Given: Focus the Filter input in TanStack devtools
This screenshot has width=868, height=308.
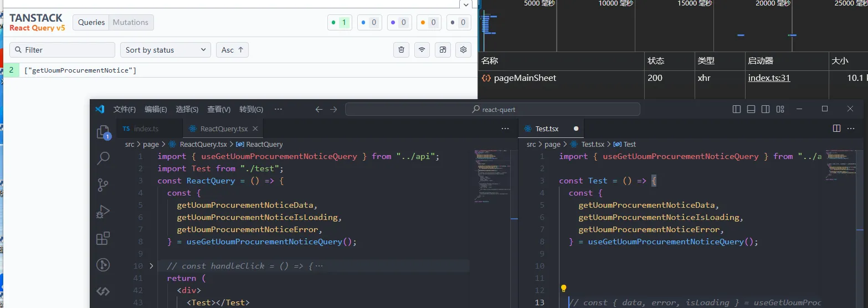Looking at the screenshot, I should click(62, 50).
